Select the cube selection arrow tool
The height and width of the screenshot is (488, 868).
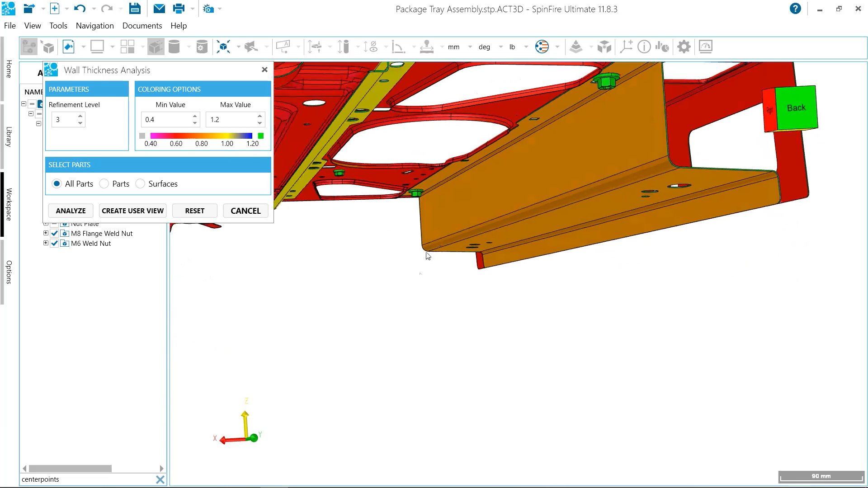[48, 47]
